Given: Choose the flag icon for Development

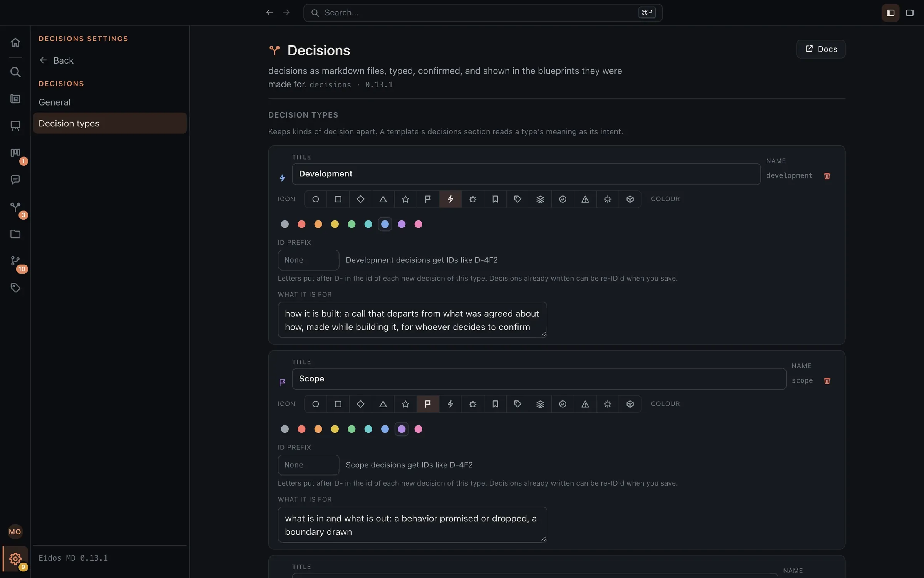Looking at the screenshot, I should tap(428, 199).
